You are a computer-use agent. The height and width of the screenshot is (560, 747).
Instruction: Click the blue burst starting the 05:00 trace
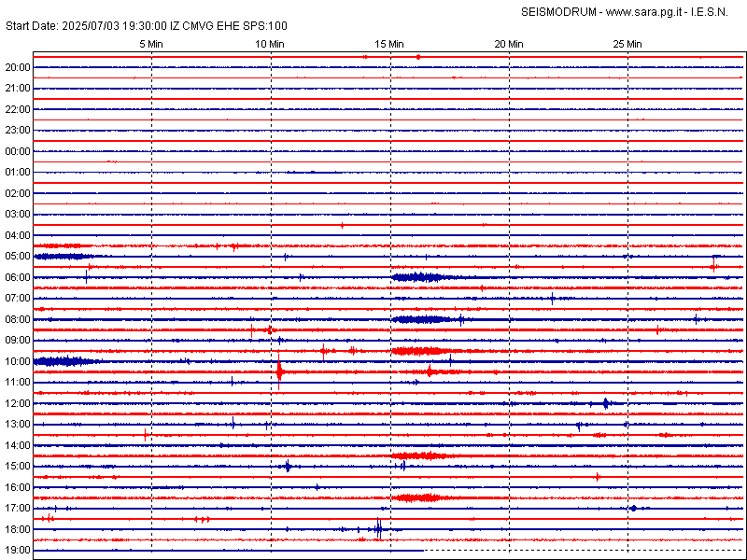(x=64, y=256)
